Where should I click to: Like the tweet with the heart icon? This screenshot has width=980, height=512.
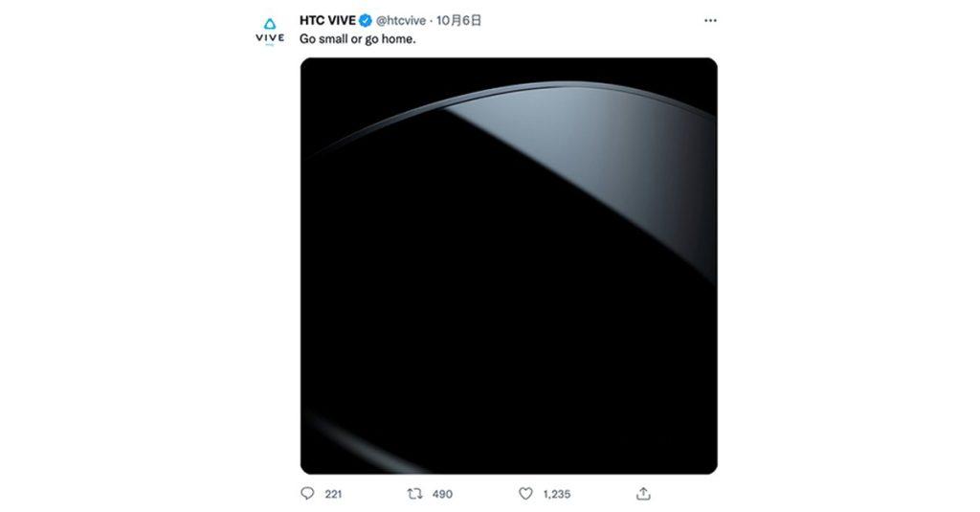click(x=525, y=494)
